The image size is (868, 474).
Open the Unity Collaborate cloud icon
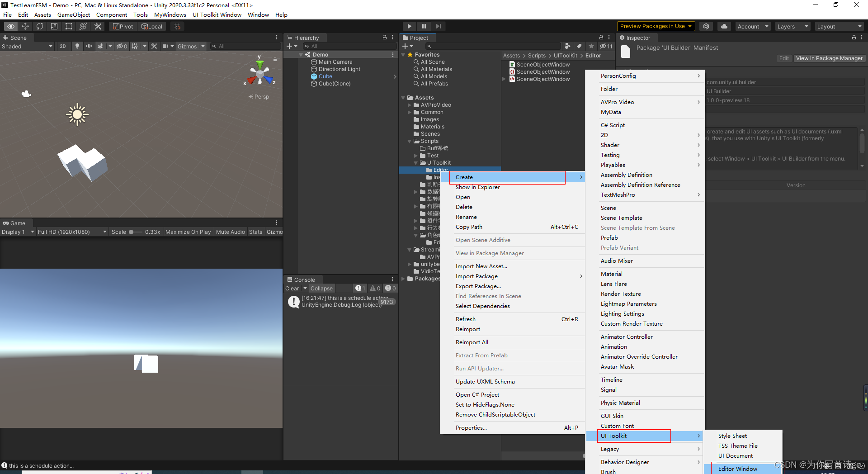(x=724, y=26)
